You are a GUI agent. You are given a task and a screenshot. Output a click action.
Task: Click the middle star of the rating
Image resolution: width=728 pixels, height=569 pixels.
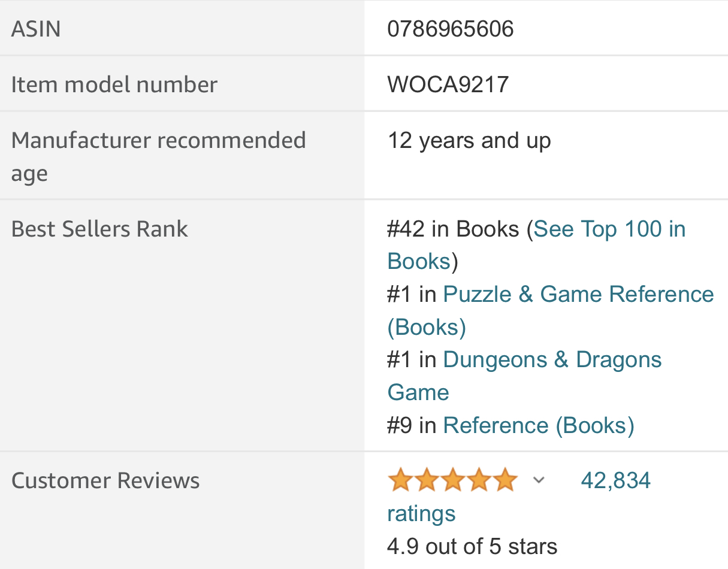tap(452, 480)
